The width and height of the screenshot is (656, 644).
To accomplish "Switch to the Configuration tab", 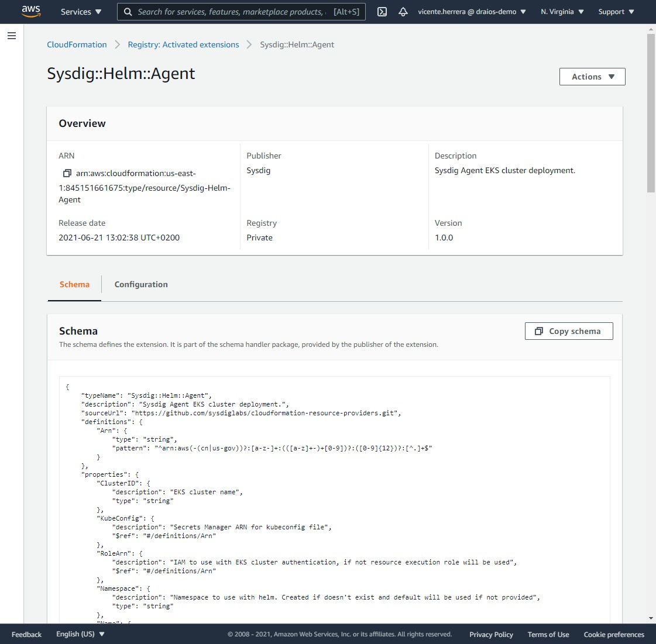I will click(x=141, y=284).
